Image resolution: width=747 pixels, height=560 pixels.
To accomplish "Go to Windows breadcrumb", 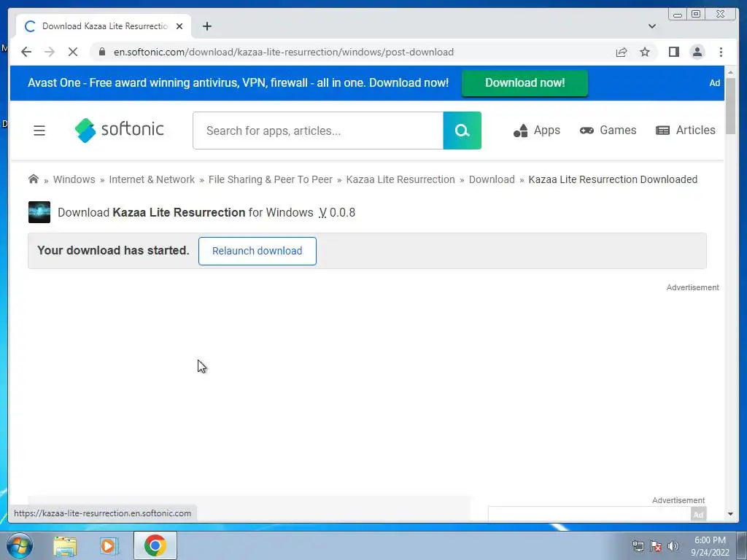I will 74,179.
